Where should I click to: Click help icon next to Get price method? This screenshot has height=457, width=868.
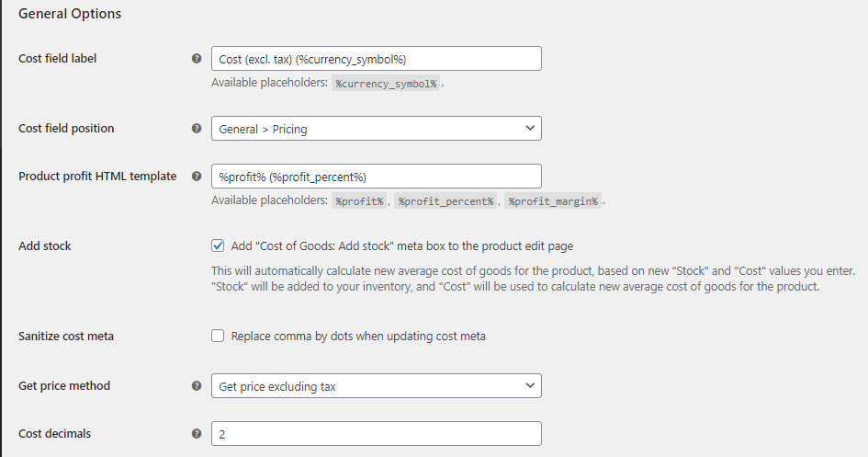point(197,385)
